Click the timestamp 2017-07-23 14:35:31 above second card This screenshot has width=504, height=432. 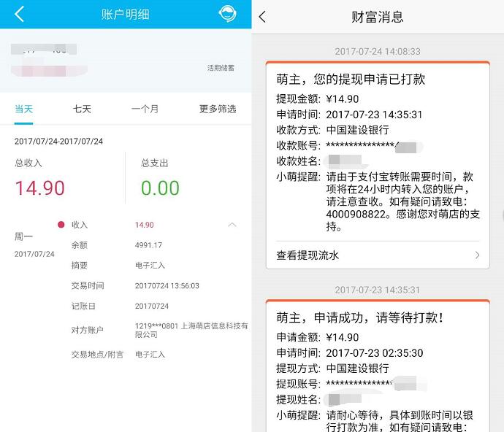tap(378, 290)
